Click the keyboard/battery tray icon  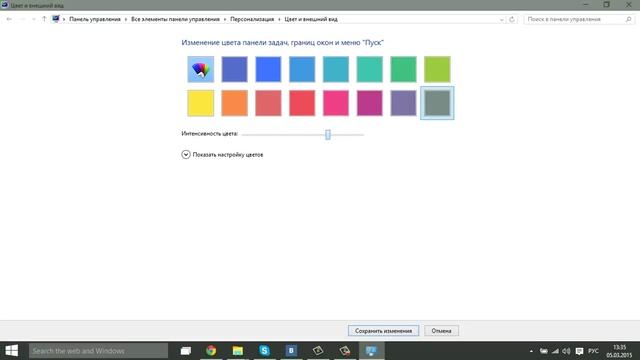544,351
